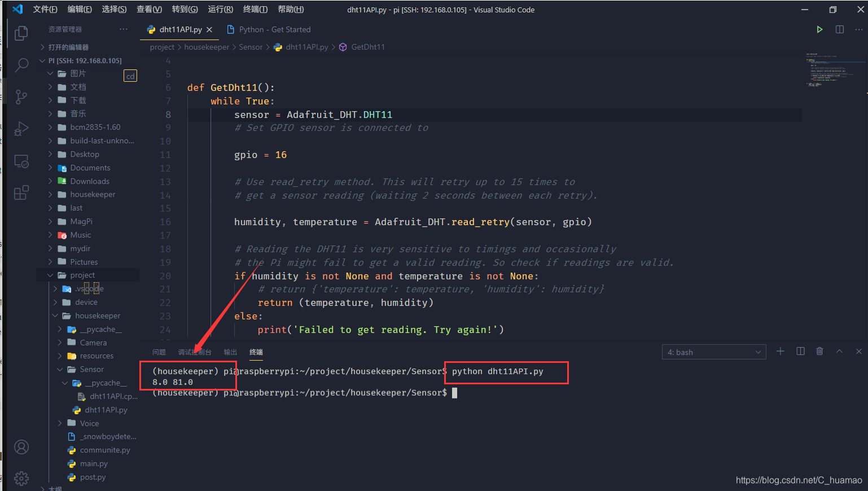Screen dimensions: 868x491
Task: Expand the Downloads folder
Action: (90, 181)
